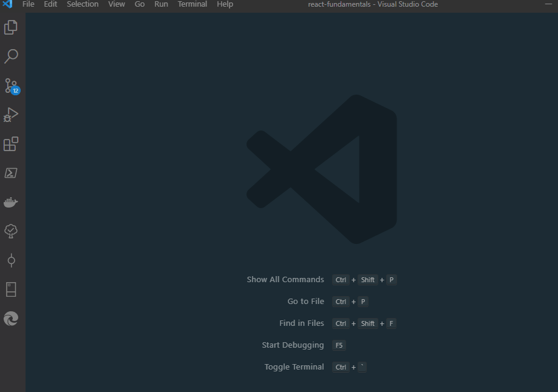The image size is (558, 392).
Task: Click 'Go to File' text
Action: pyautogui.click(x=305, y=302)
